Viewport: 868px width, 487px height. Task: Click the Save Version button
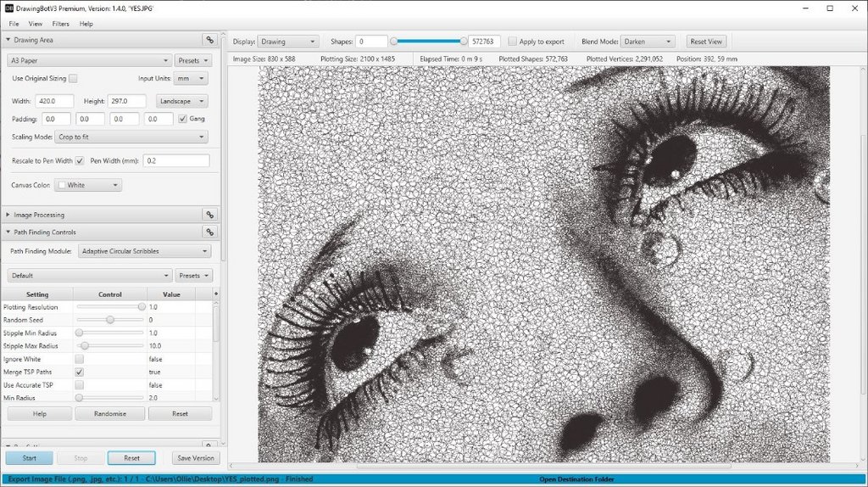pyautogui.click(x=196, y=458)
